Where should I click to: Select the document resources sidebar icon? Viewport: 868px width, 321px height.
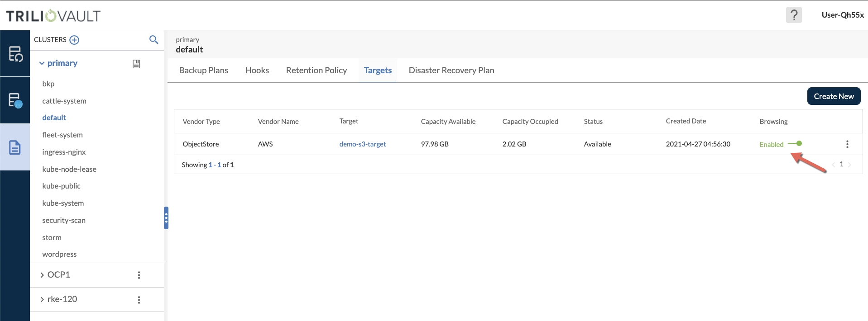pos(15,147)
